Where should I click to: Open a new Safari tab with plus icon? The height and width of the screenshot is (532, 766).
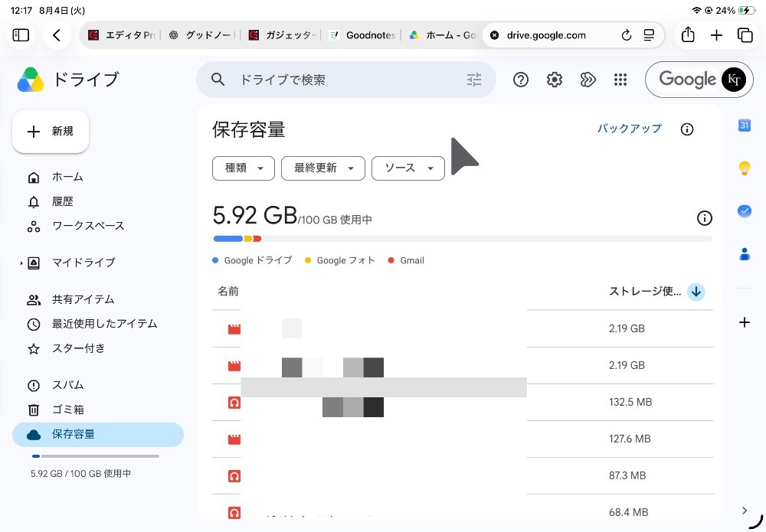(x=716, y=35)
